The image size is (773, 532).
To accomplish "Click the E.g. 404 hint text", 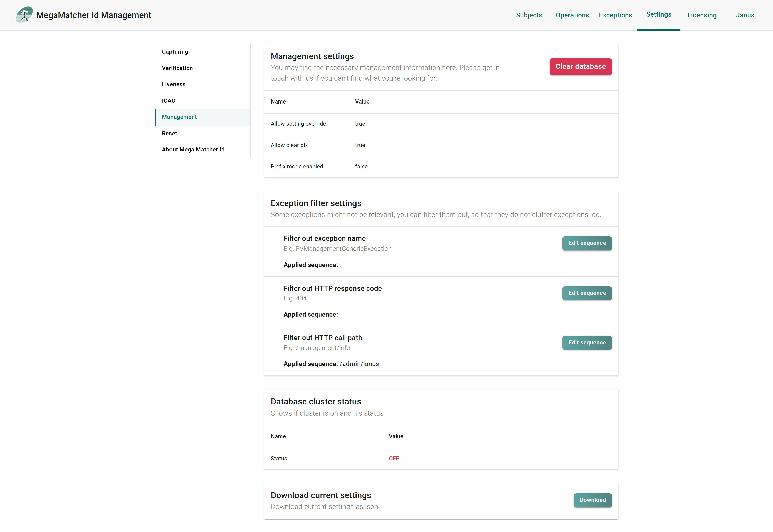I will 295,298.
